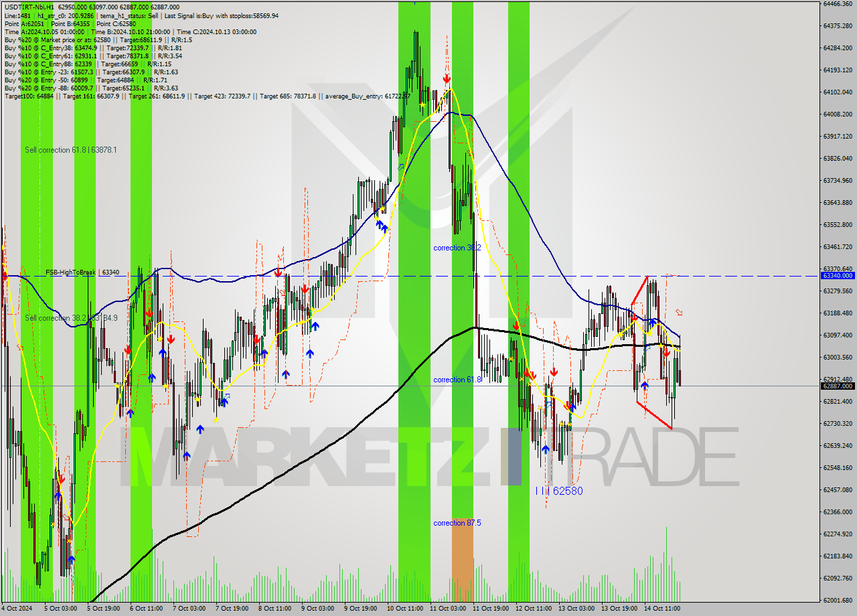Click the 'FSB-HighToBreak | 63340' label
Image resolution: width=857 pixels, height=616 pixels.
[x=82, y=273]
